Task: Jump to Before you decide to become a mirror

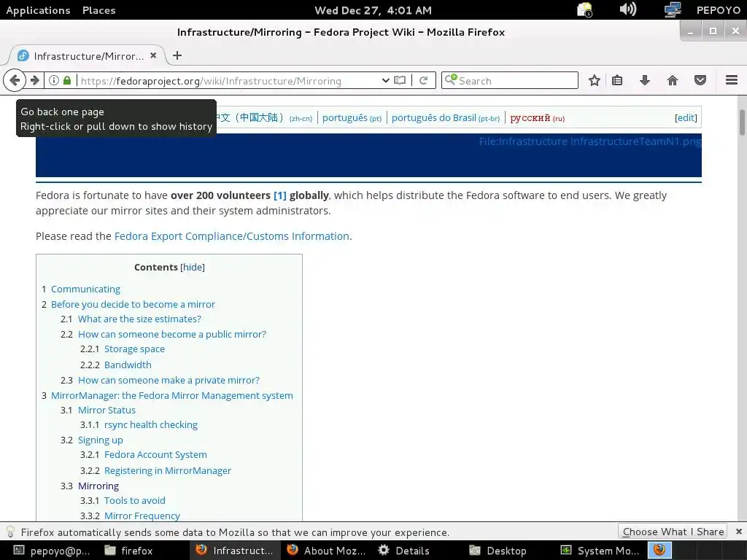Action: click(x=133, y=304)
